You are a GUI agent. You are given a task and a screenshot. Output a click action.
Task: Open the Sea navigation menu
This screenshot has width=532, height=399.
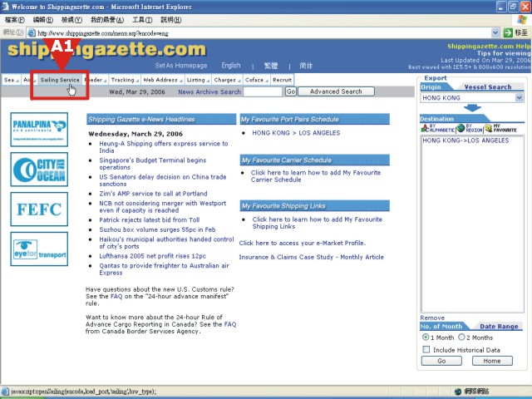click(11, 80)
